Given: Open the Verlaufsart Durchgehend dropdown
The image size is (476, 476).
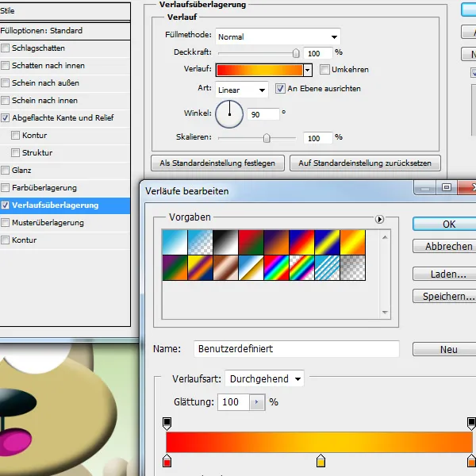Looking at the screenshot, I should (264, 378).
